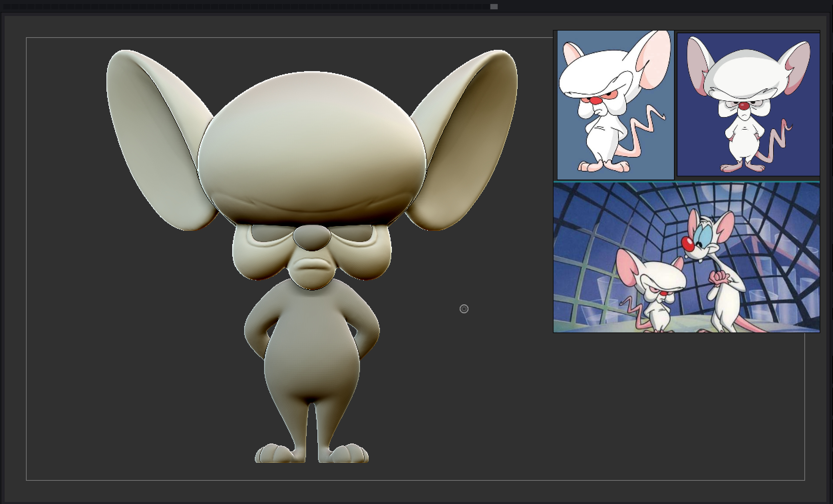Click the Pinky and Brain lab scene reference image

click(686, 257)
